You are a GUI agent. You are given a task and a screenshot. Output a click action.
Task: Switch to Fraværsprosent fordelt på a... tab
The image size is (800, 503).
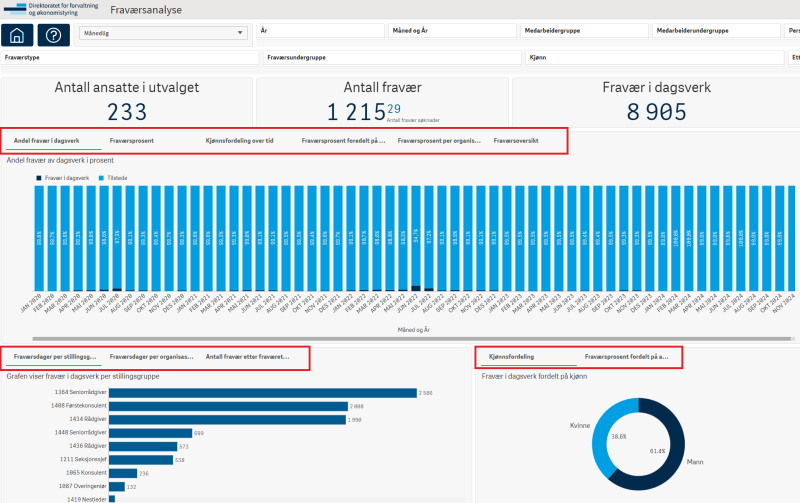point(627,357)
